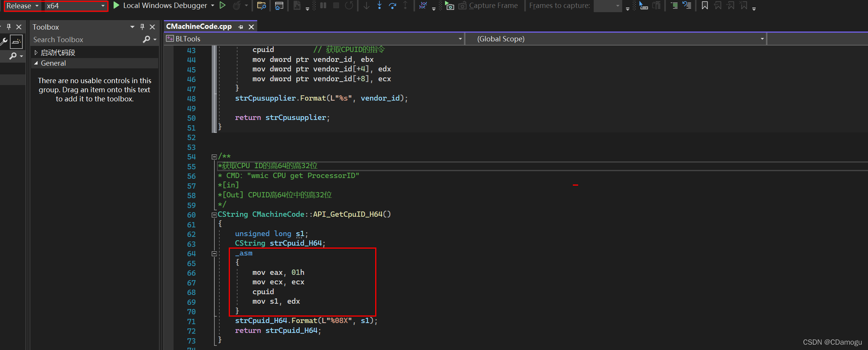Click the select-element cursor icon
The width and height of the screenshot is (868, 350).
coord(643,5)
